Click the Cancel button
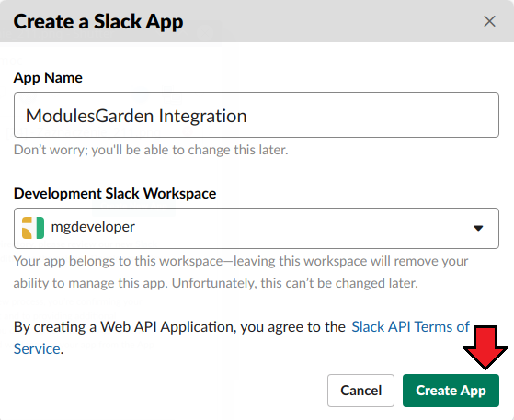Image resolution: width=514 pixels, height=420 pixels. (x=360, y=391)
